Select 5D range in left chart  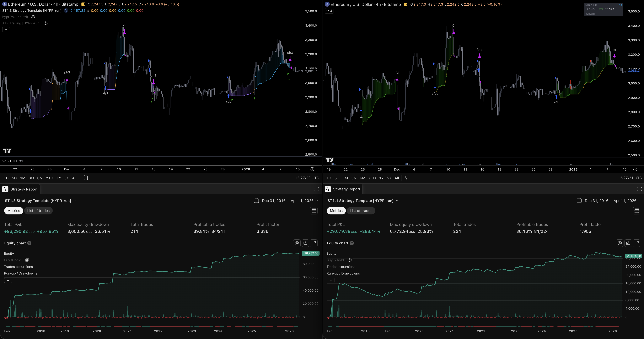(x=14, y=178)
